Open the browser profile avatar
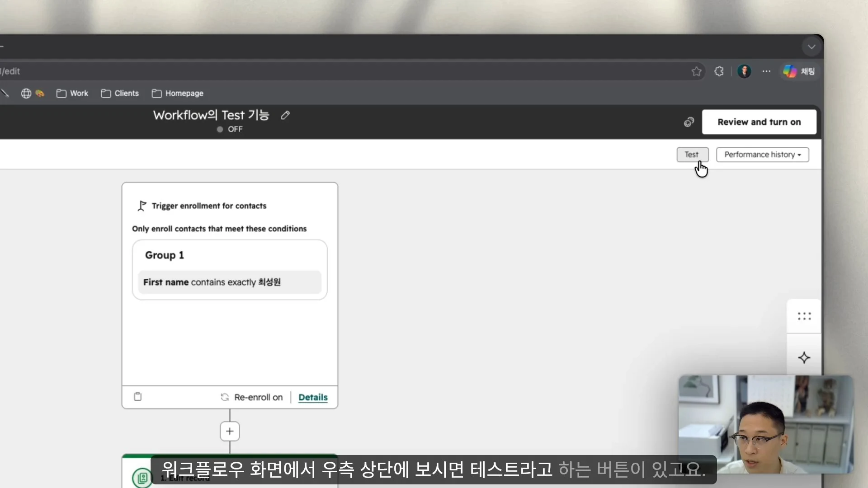868x488 pixels. [x=744, y=71]
